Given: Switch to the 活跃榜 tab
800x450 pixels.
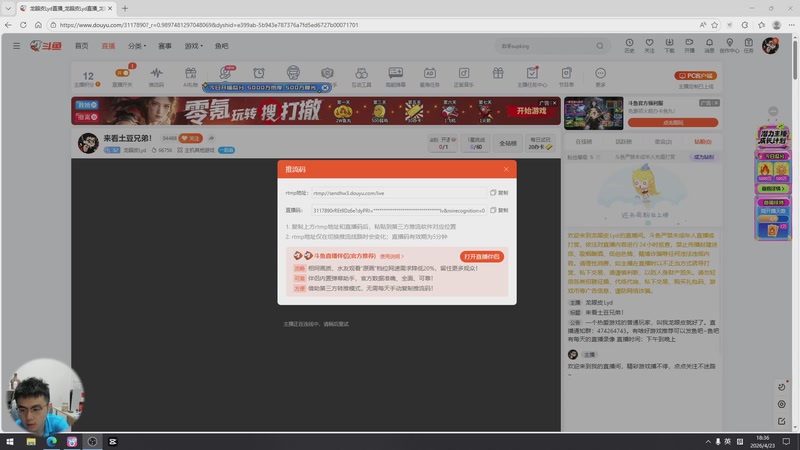Looking at the screenshot, I should tap(623, 142).
